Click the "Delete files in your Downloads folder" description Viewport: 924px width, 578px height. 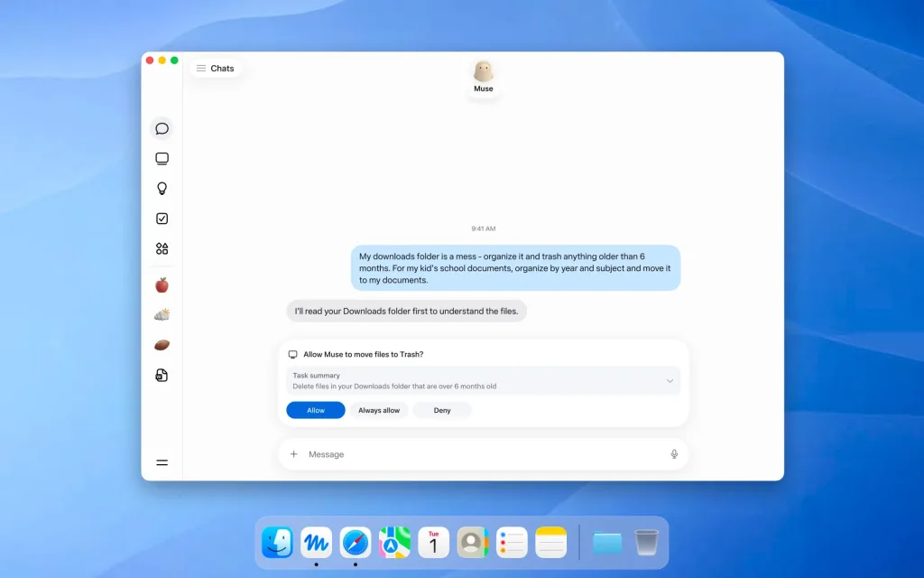[394, 387]
